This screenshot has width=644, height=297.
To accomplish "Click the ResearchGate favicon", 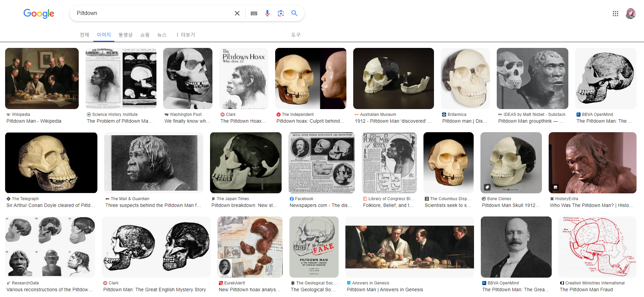I will point(8,283).
